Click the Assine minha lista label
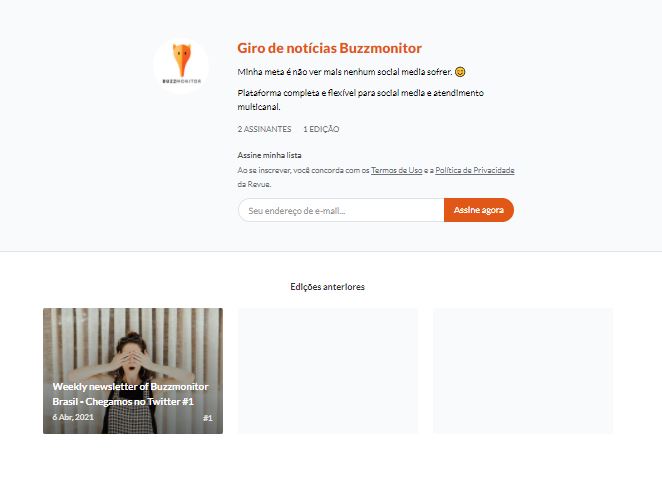The width and height of the screenshot is (662, 499). (x=269, y=155)
